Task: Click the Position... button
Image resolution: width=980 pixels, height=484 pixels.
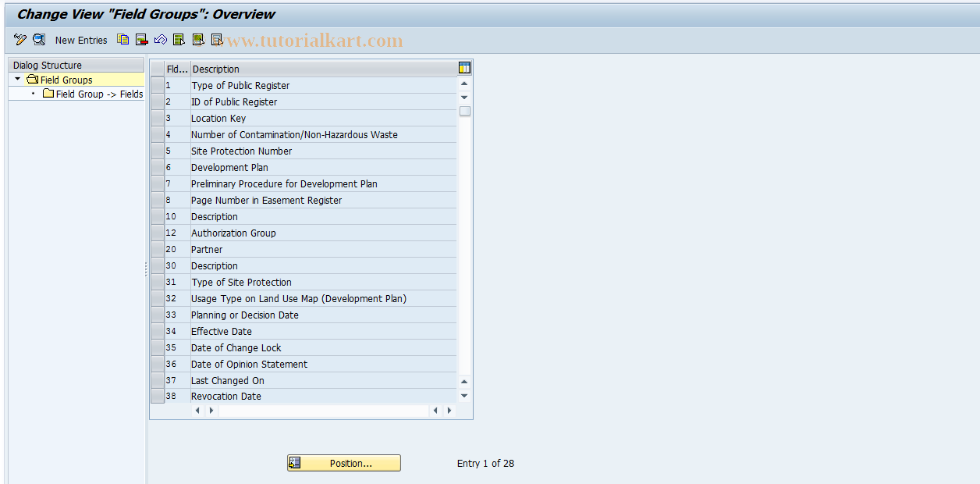Action: coord(344,463)
